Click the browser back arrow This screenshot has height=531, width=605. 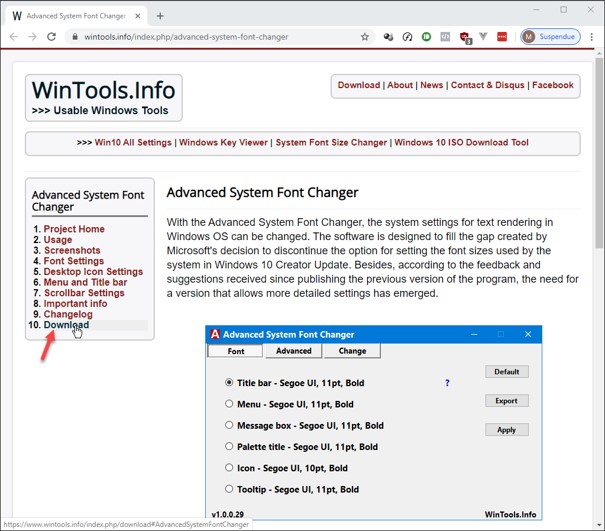pos(13,37)
